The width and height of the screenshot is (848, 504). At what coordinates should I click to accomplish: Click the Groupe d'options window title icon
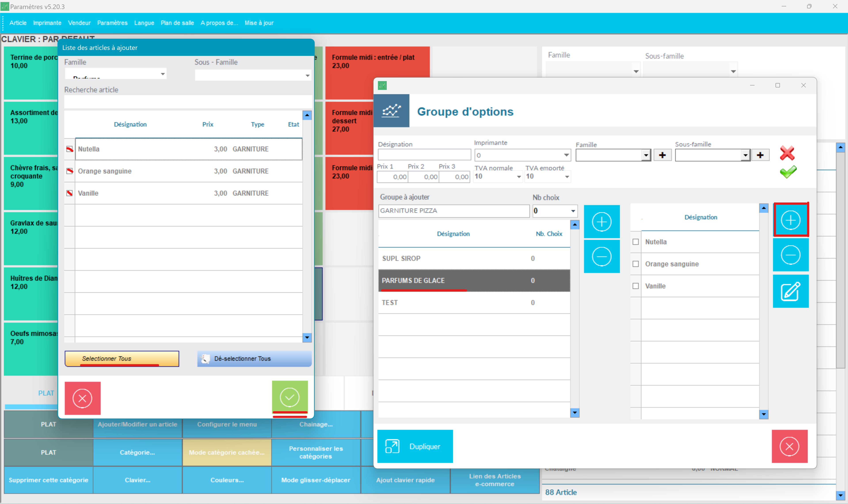pyautogui.click(x=383, y=85)
